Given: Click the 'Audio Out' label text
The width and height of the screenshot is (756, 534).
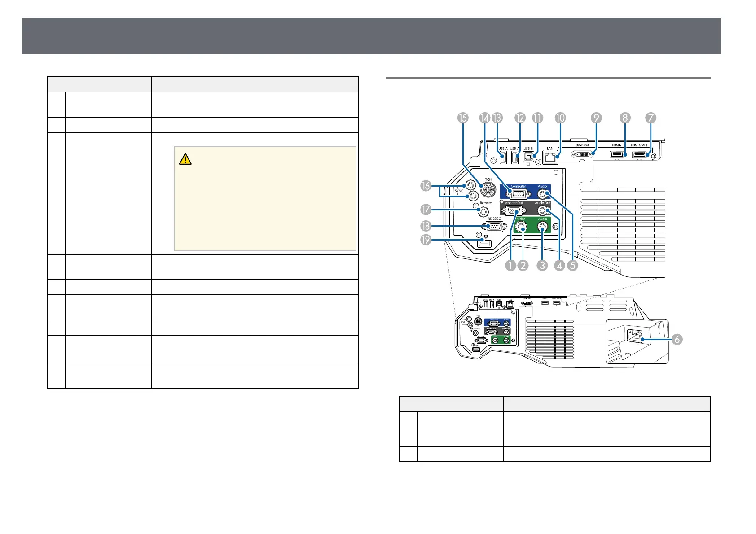Looking at the screenshot, I should pyautogui.click(x=542, y=203).
